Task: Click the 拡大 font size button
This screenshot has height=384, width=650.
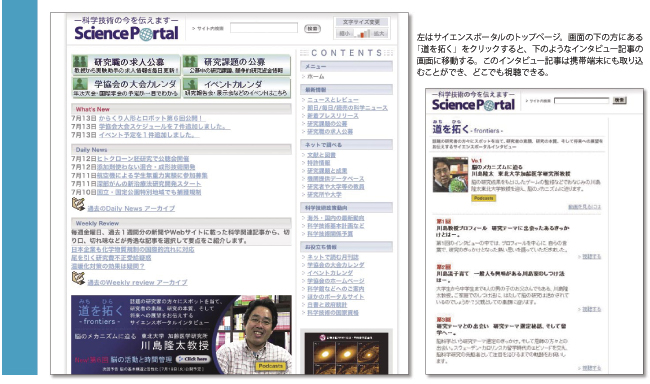Action: click(x=379, y=34)
